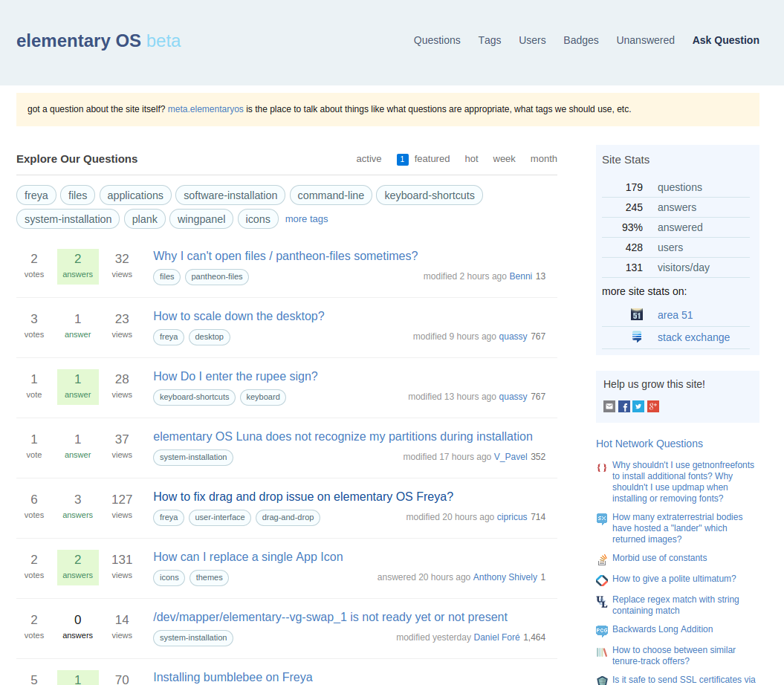Share site on Twitter icon
The height and width of the screenshot is (685, 784).
point(638,406)
